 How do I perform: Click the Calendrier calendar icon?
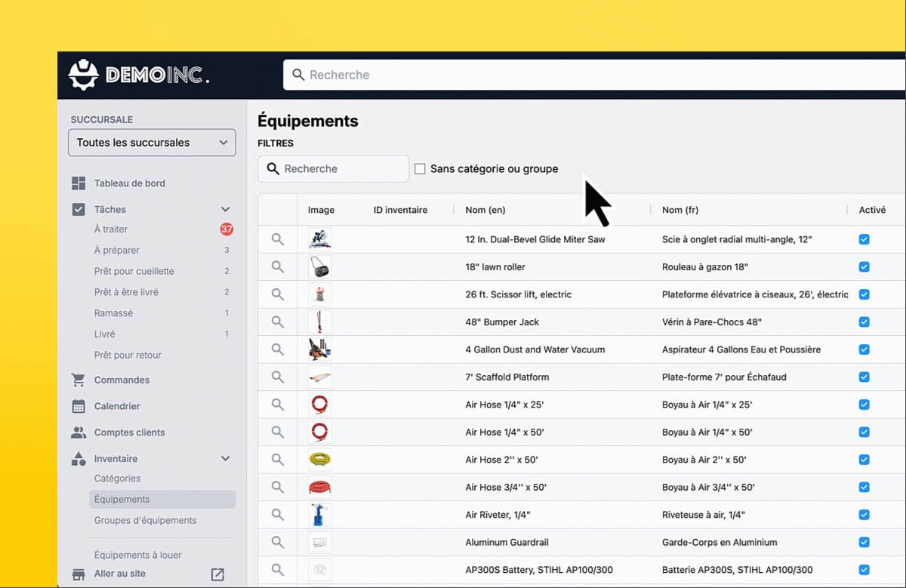tap(79, 406)
